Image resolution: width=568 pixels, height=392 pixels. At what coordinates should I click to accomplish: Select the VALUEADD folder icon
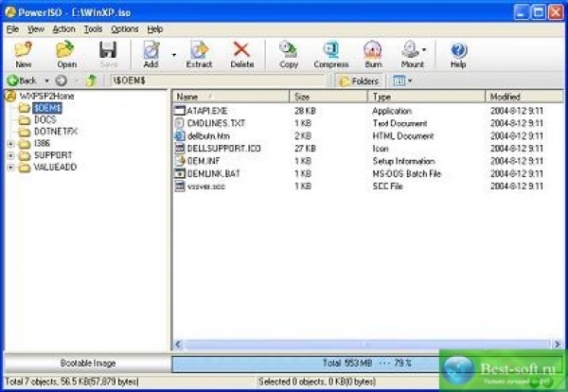[25, 168]
